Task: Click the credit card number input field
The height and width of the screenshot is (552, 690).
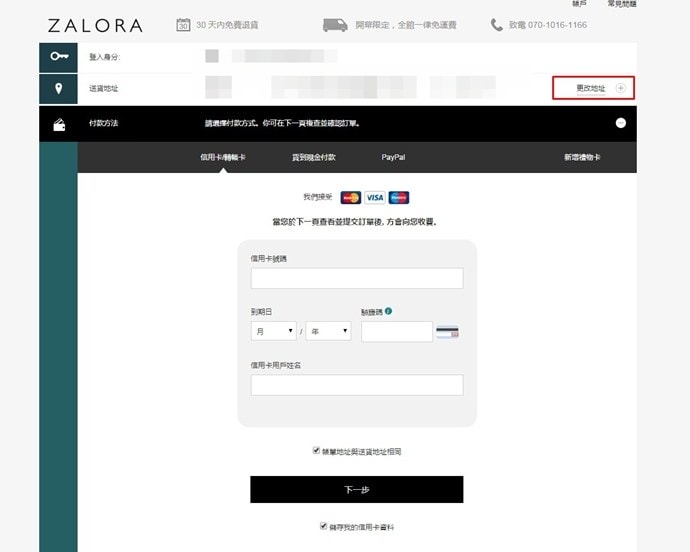Action: (356, 278)
